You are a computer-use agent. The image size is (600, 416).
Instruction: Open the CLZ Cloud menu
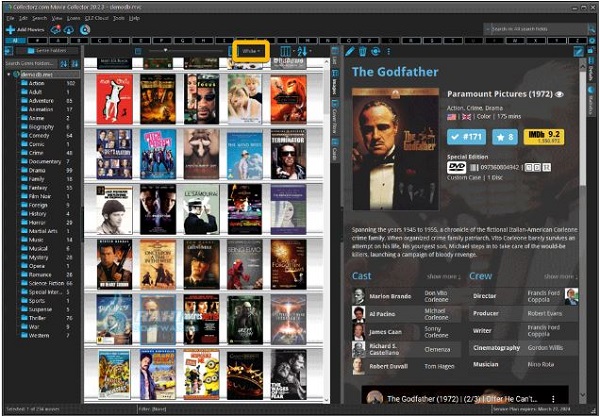click(x=97, y=18)
